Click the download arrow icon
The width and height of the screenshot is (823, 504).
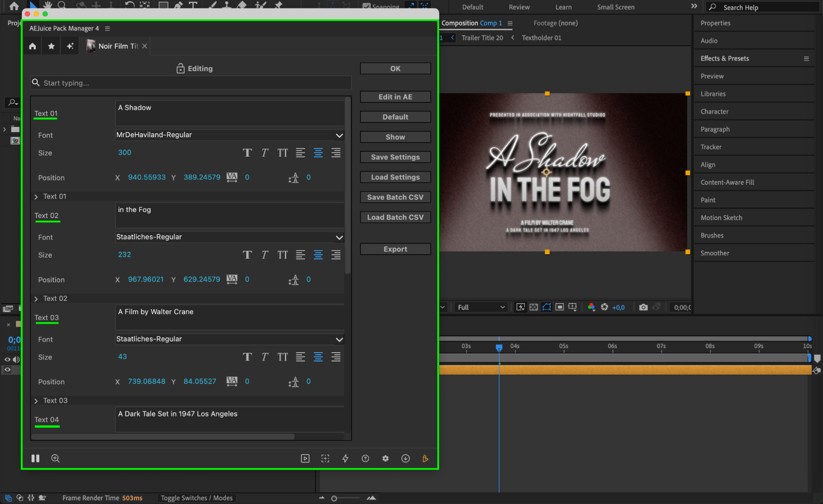[x=406, y=458]
